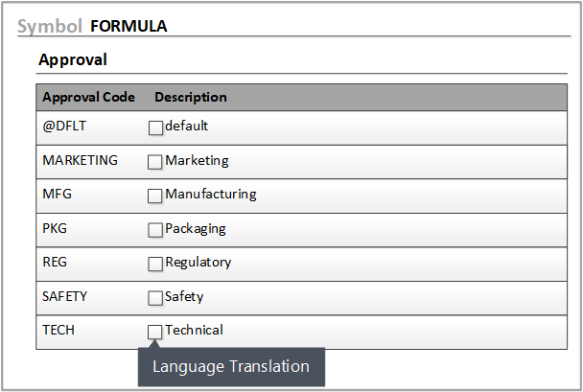Click the SAFETY approval code cell
The width and height of the screenshot is (583, 392).
coord(65,296)
